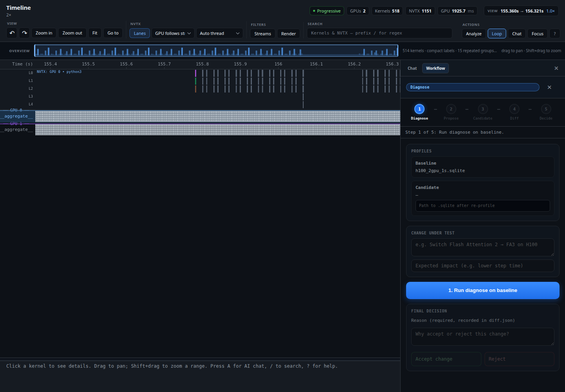This screenshot has width=565, height=392.
Task: Dismiss the Diagnose chip with its X
Action: pyautogui.click(x=549, y=87)
